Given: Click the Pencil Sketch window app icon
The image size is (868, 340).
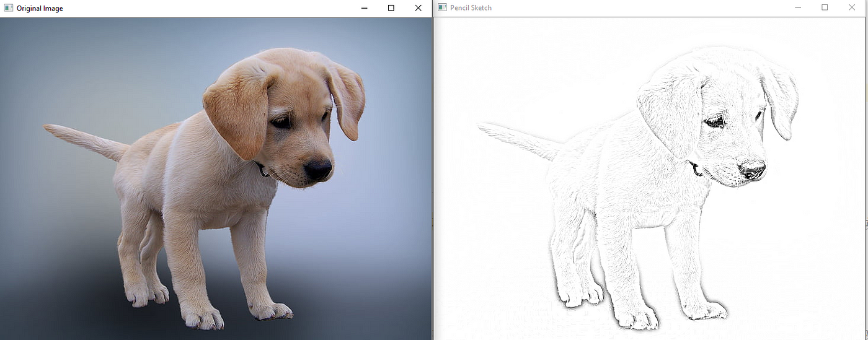Looking at the screenshot, I should tap(442, 7).
